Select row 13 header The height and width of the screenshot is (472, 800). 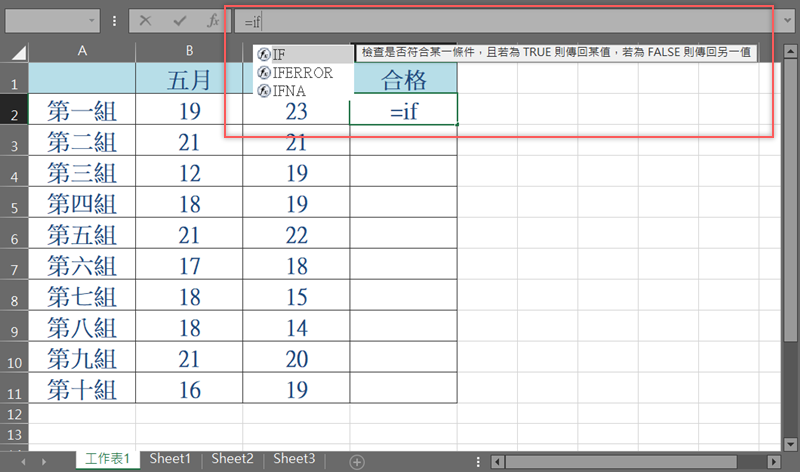(x=14, y=435)
